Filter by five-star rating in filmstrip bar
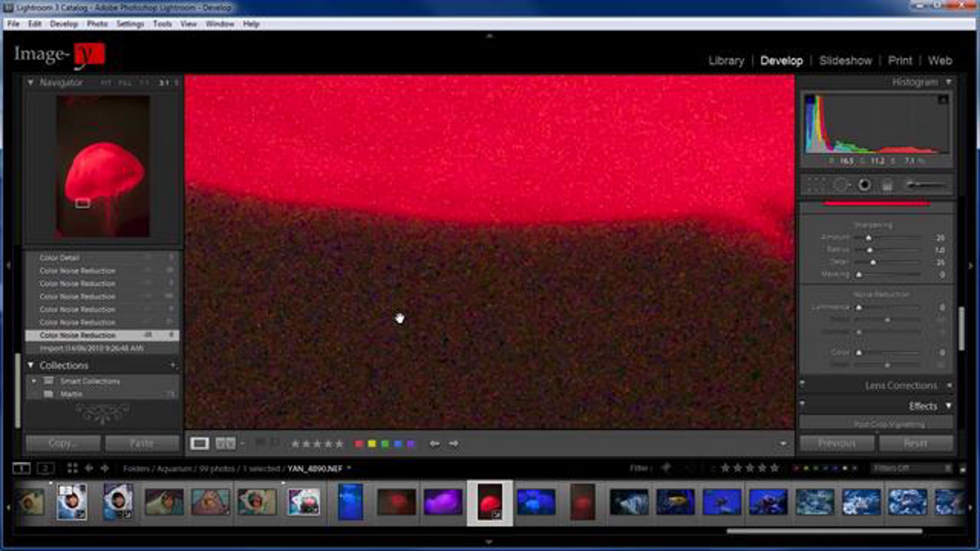Screen dimensions: 980x551 tap(774, 468)
